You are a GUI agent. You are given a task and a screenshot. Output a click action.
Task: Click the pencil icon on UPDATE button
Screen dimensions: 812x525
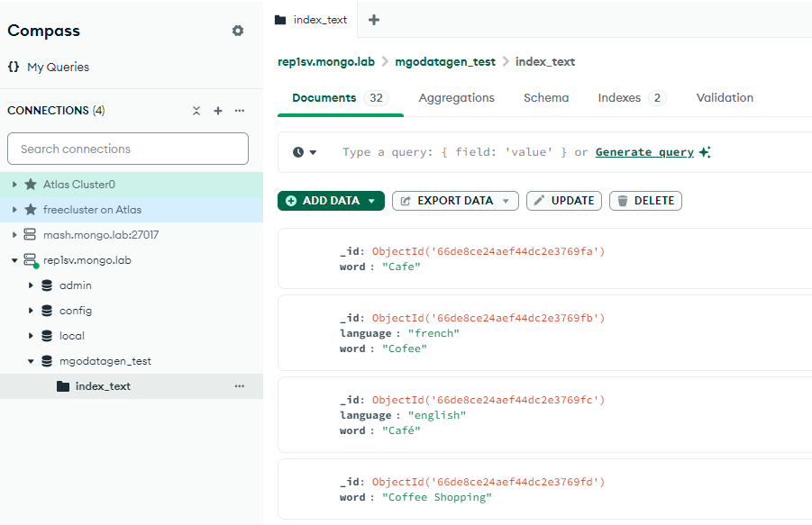(x=539, y=200)
